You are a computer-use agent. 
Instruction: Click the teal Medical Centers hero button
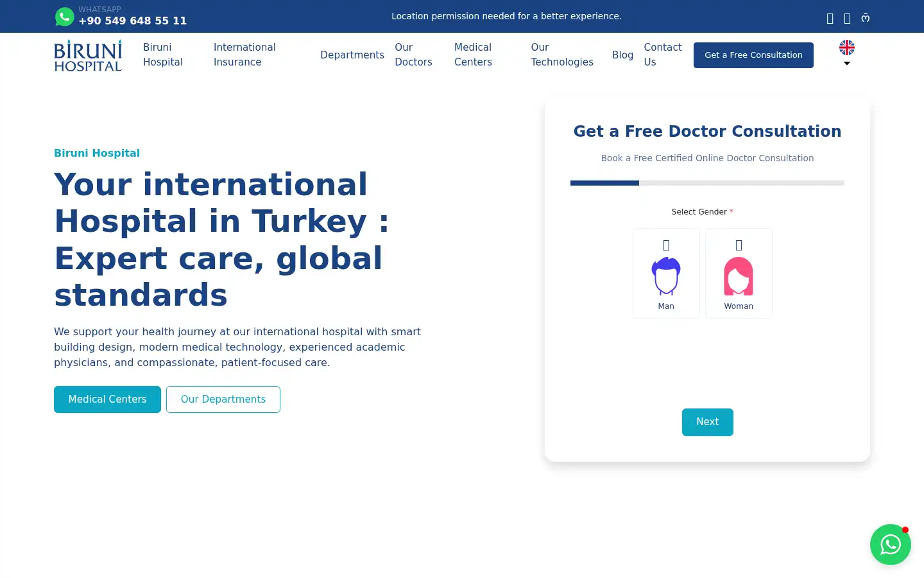(107, 399)
